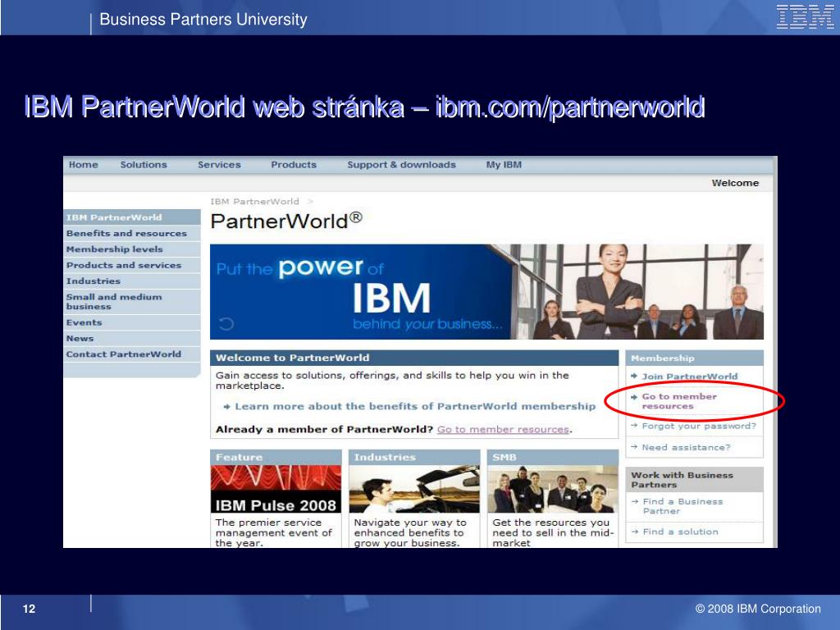
Task: Open the Solutions menu
Action: click(144, 165)
